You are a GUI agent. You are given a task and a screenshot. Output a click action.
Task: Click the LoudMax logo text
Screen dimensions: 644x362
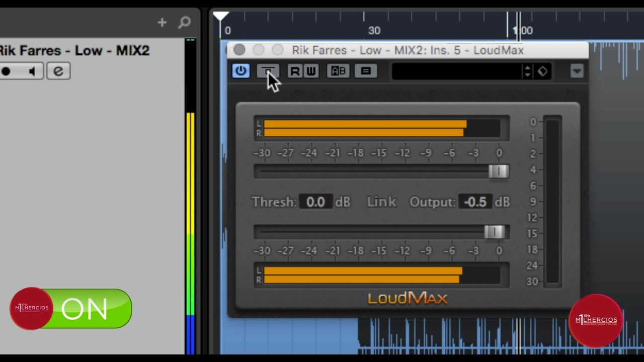click(x=408, y=298)
